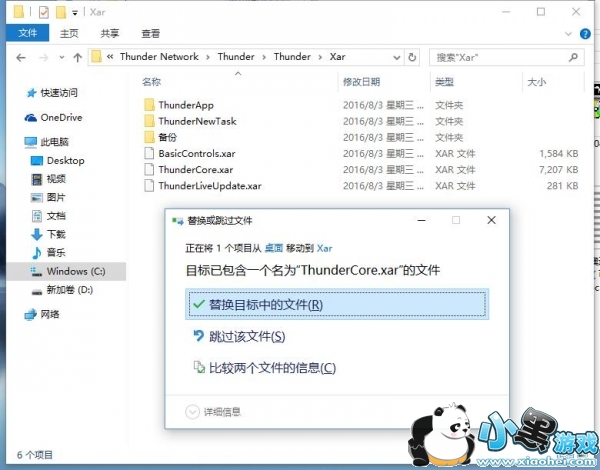600x470 pixels.
Task: Expand 详细信息 in the dialog
Action: pos(213,412)
